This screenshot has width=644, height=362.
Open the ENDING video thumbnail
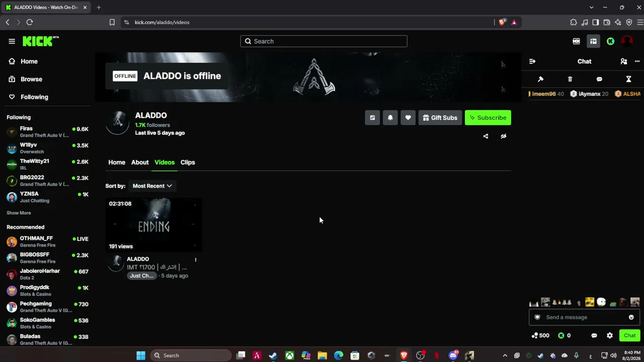pyautogui.click(x=153, y=225)
